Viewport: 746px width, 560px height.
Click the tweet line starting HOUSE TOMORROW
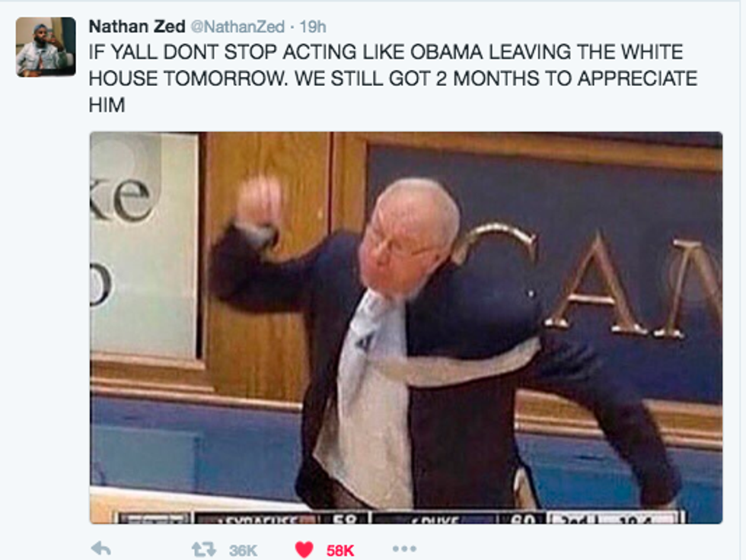point(393,78)
